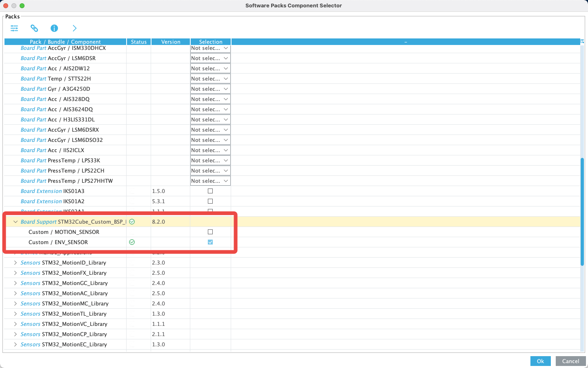Viewport: 588px width, 368px height.
Task: Open selection dropdown for AccGyr / LSM6DSO32
Action: tap(210, 140)
